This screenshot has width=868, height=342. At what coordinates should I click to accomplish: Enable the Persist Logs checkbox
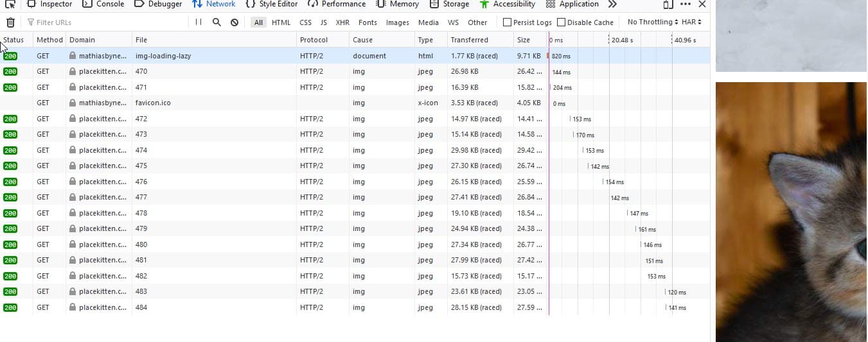pyautogui.click(x=508, y=22)
